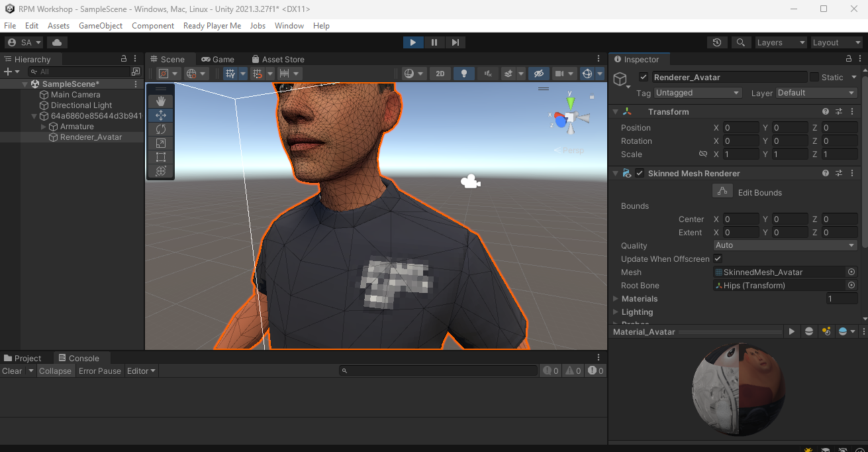868x452 pixels.
Task: Switch to the Game tab
Action: [x=218, y=60]
